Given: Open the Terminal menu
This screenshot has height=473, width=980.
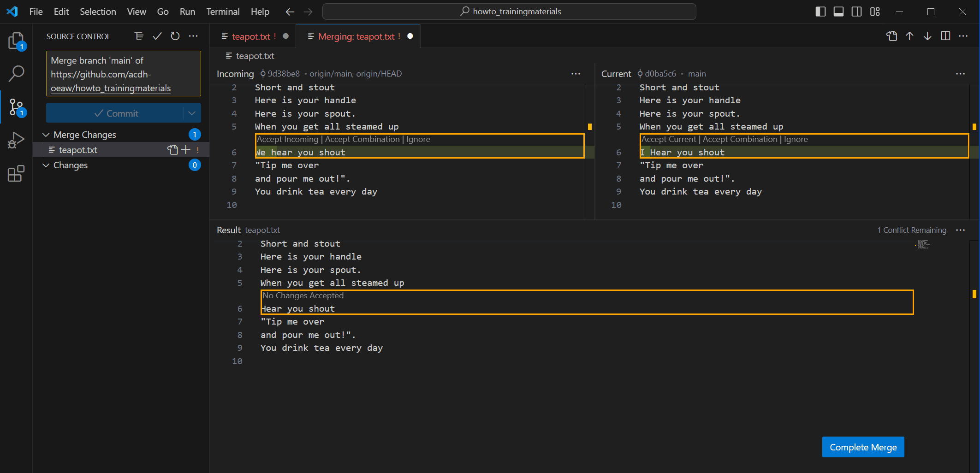Looking at the screenshot, I should pyautogui.click(x=223, y=12).
